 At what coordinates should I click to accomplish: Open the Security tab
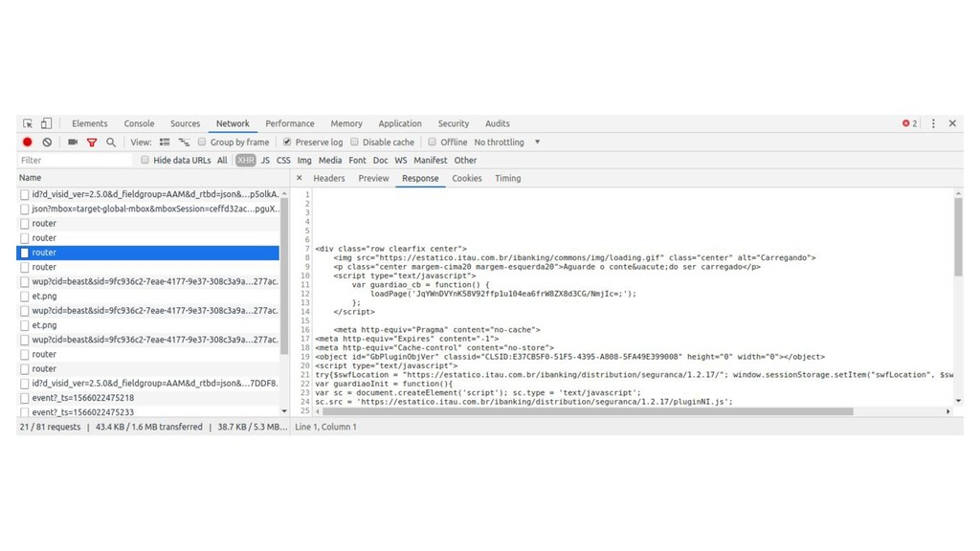pyautogui.click(x=453, y=123)
